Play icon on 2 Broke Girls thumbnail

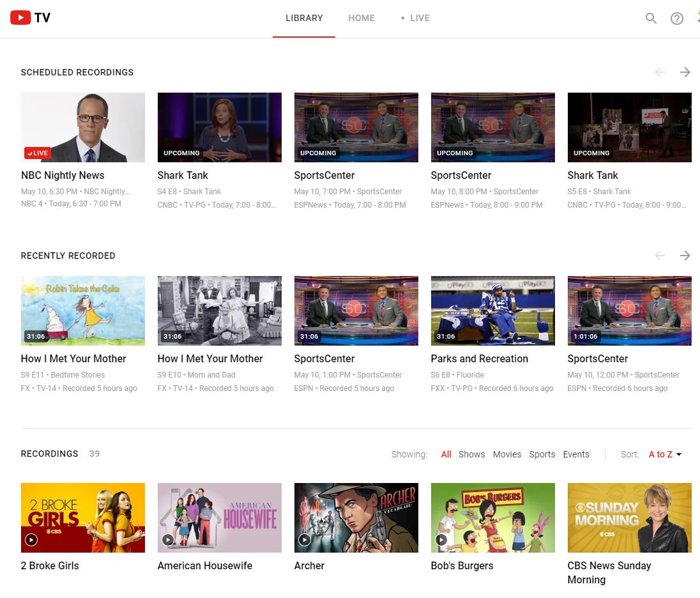(x=31, y=539)
